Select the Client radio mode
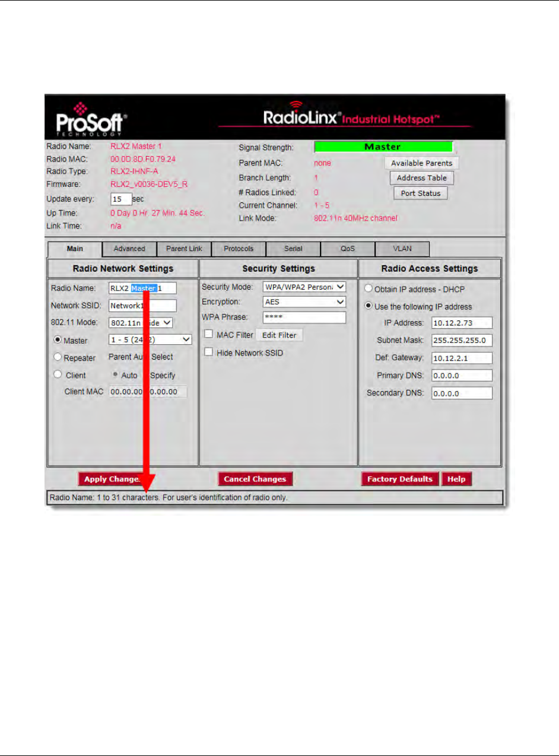 [58, 374]
